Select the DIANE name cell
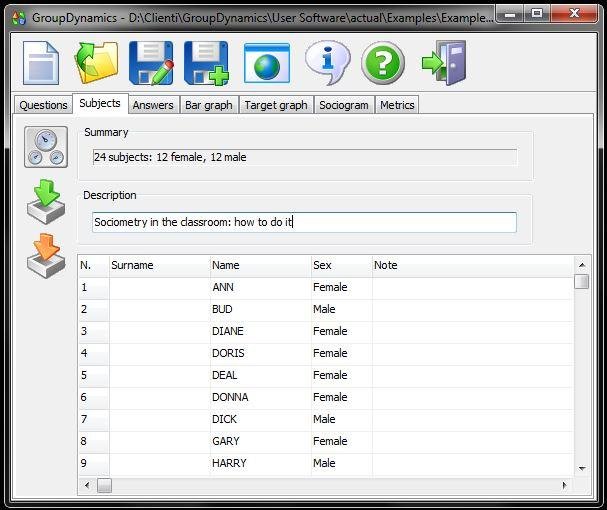The image size is (607, 510). click(x=261, y=331)
